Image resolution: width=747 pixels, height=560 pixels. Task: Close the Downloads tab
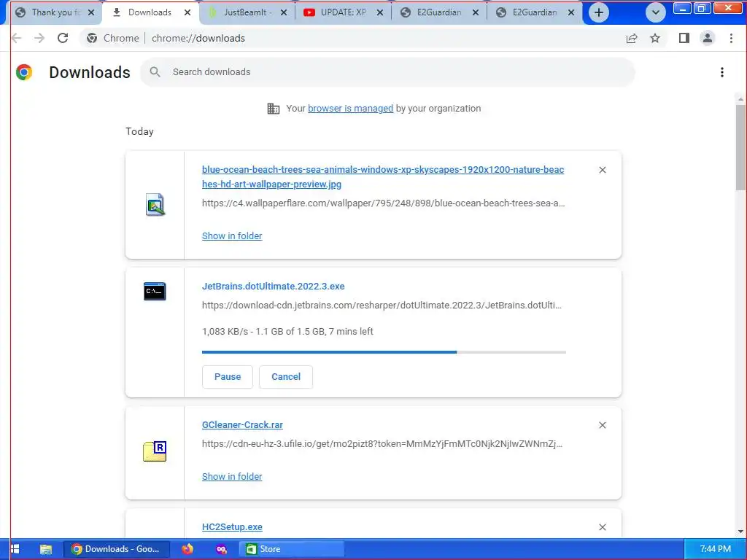click(x=187, y=12)
